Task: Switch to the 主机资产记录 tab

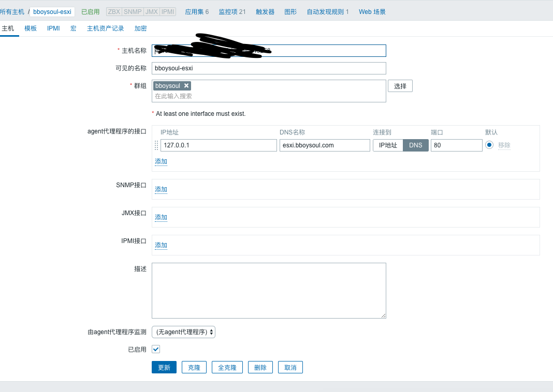Action: (105, 28)
